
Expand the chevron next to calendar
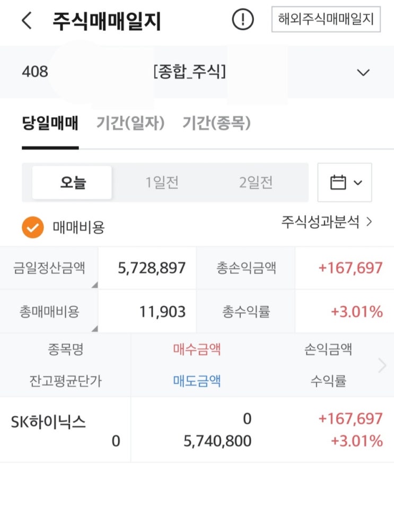click(x=358, y=183)
